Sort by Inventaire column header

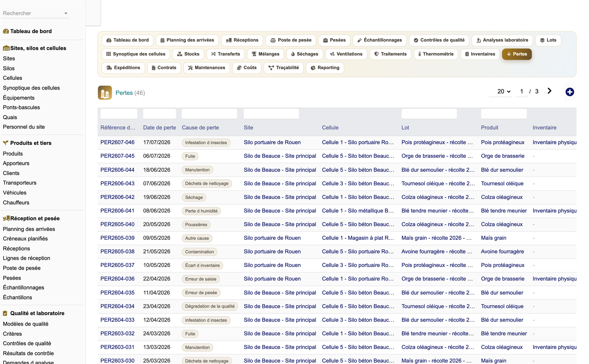click(x=545, y=128)
